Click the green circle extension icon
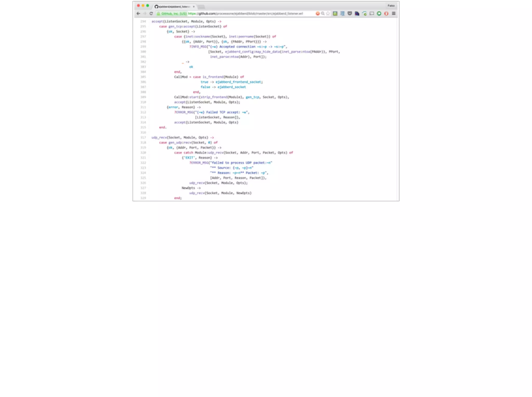 tap(379, 14)
